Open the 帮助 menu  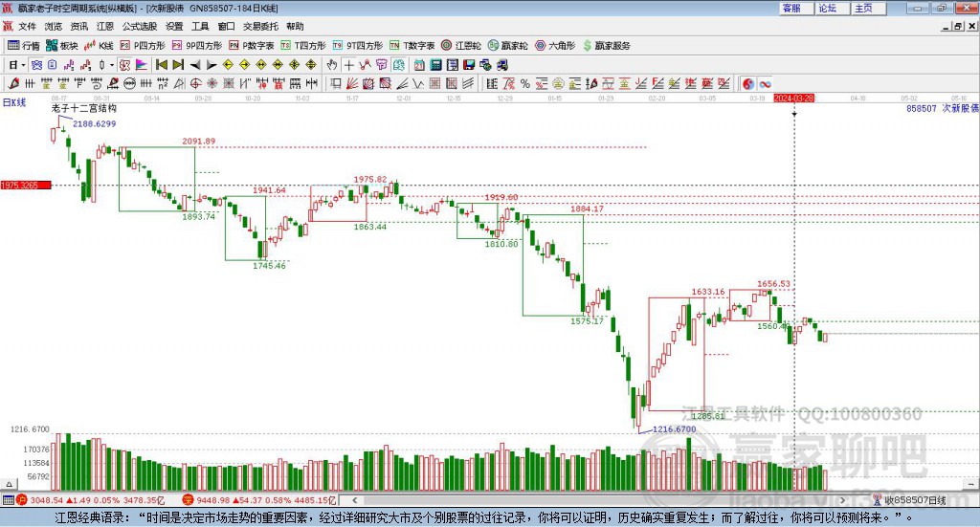pos(295,26)
